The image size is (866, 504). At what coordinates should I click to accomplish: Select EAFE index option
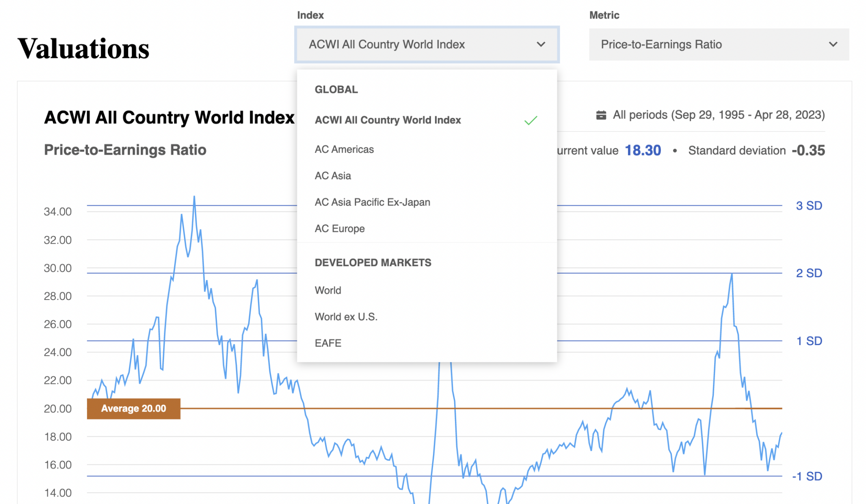coord(328,343)
